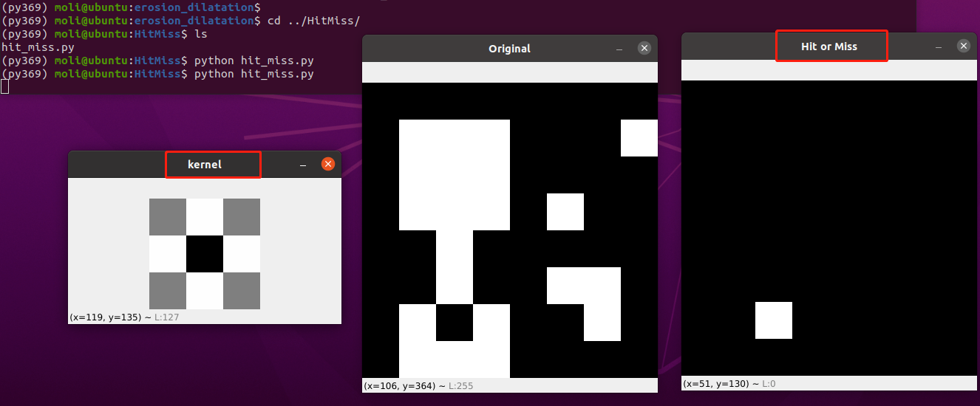
Task: Click the hit_miss.py filename in terminal listing
Action: coord(38,47)
